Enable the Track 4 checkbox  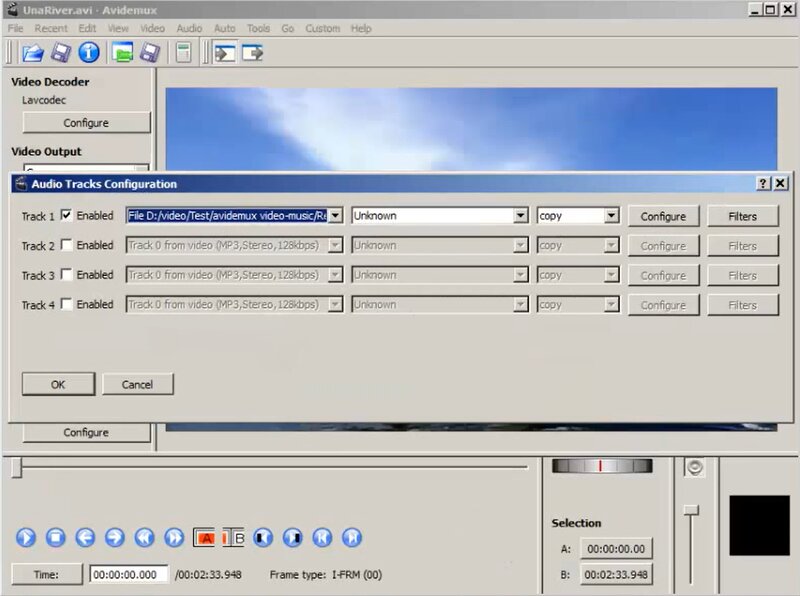tap(67, 304)
